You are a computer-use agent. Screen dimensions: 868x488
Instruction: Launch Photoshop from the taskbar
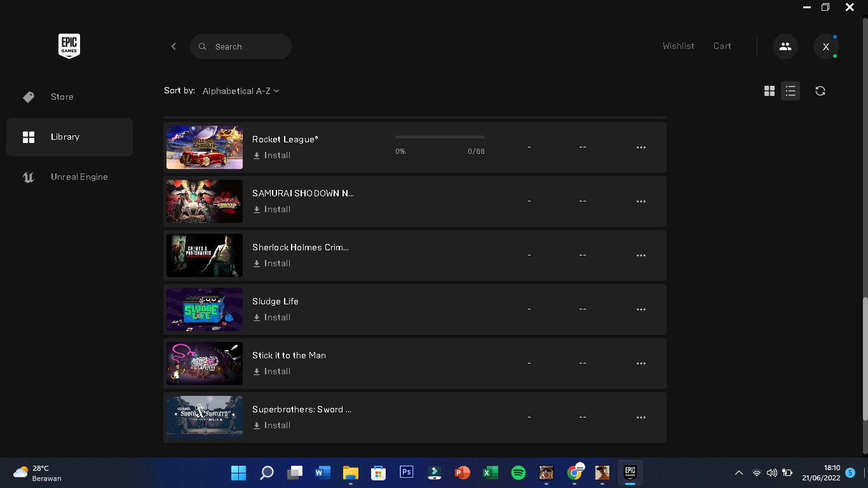tap(407, 473)
